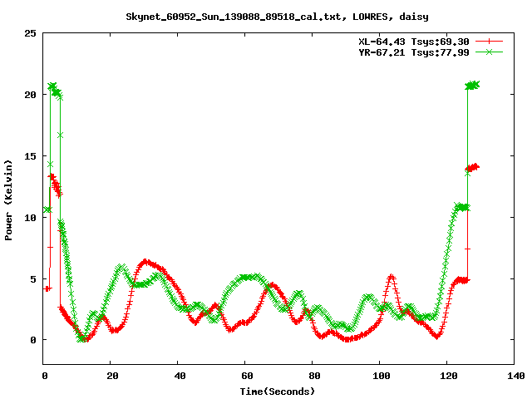This screenshot has height=399, width=532.
Task: Click the Power (Kelvin) y-axis label
Action: tap(8, 199)
